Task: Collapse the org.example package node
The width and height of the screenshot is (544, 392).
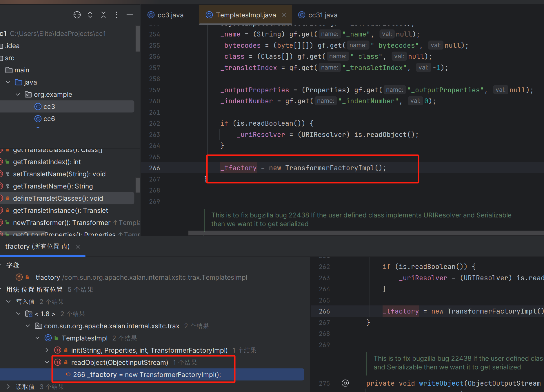Action: point(18,94)
